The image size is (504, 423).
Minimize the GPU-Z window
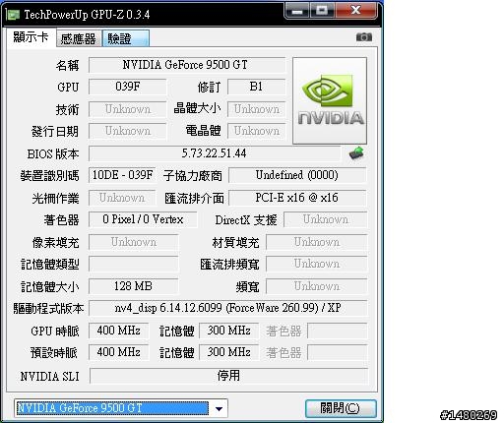(297, 11)
